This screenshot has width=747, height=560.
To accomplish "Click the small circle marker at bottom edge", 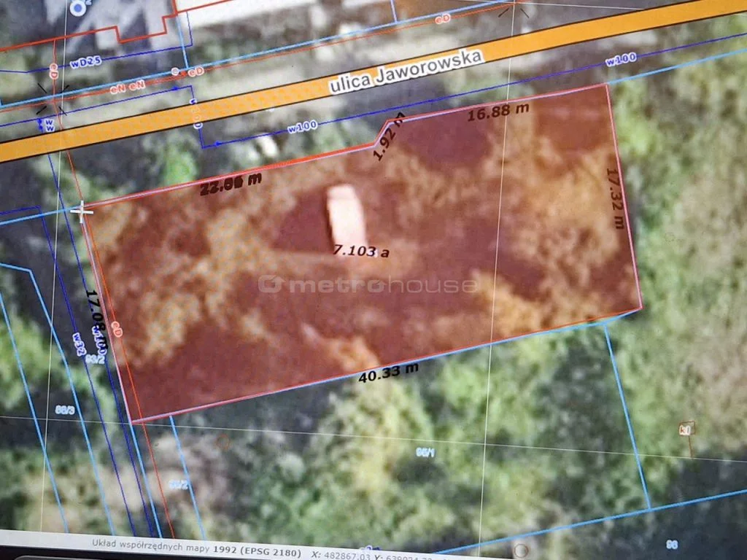I will [x=520, y=550].
